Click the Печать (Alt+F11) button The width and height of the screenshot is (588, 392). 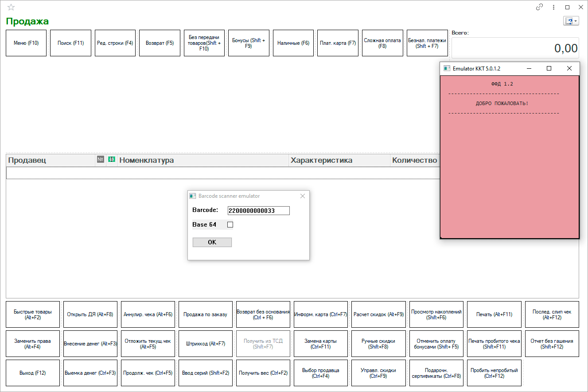click(x=494, y=314)
